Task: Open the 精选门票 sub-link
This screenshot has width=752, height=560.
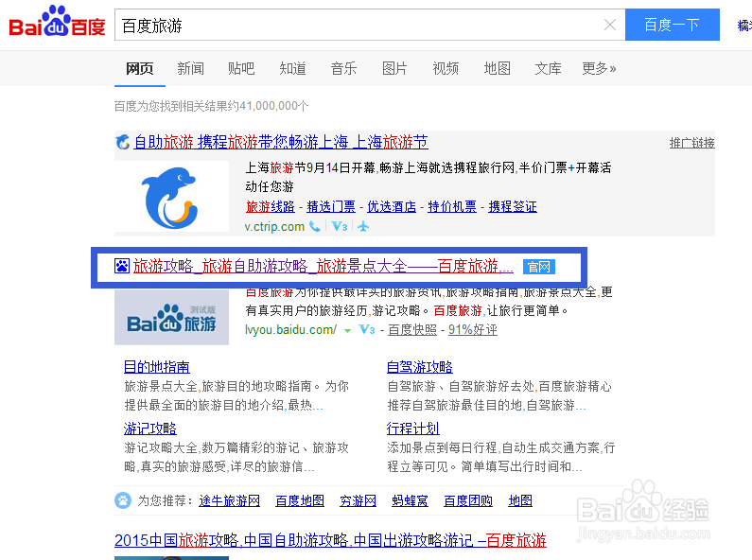Action: (331, 206)
